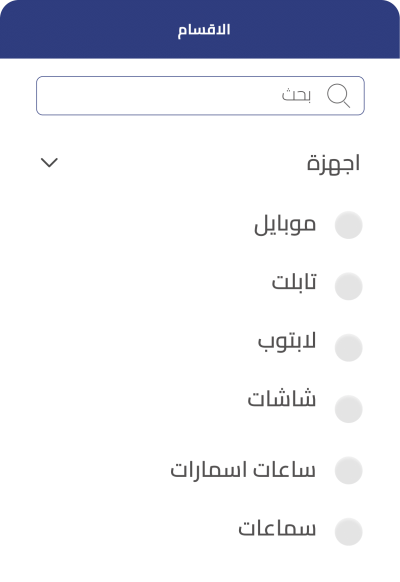Screen dimensions: 400x582
Task: Click the لابتوب label text
Action: (287, 341)
